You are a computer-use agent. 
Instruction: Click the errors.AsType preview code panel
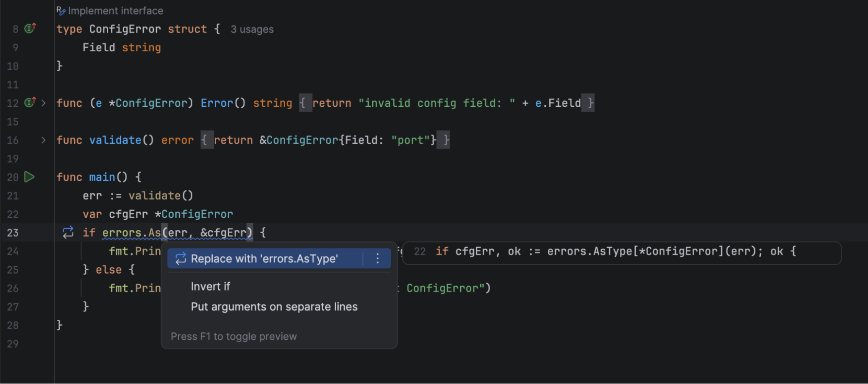point(621,252)
